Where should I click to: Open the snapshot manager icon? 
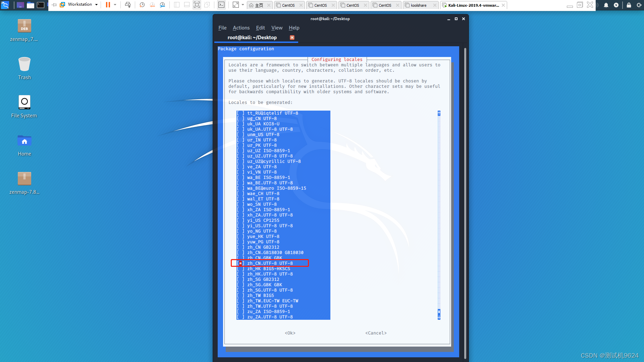pyautogui.click(x=162, y=5)
